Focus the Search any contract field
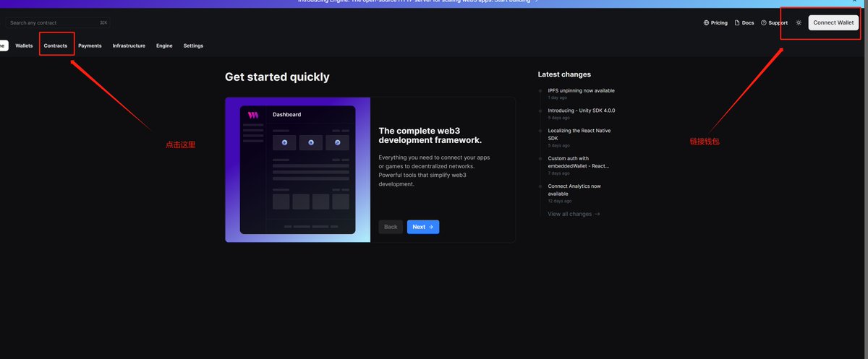The height and width of the screenshot is (359, 868). point(57,22)
